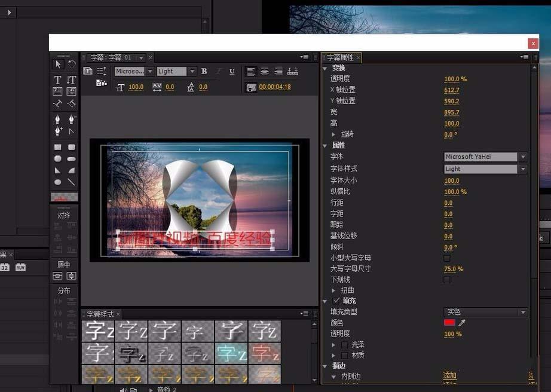Expand the 扭曲 distort section
Image resolution: width=551 pixels, height=392 pixels.
pyautogui.click(x=333, y=290)
